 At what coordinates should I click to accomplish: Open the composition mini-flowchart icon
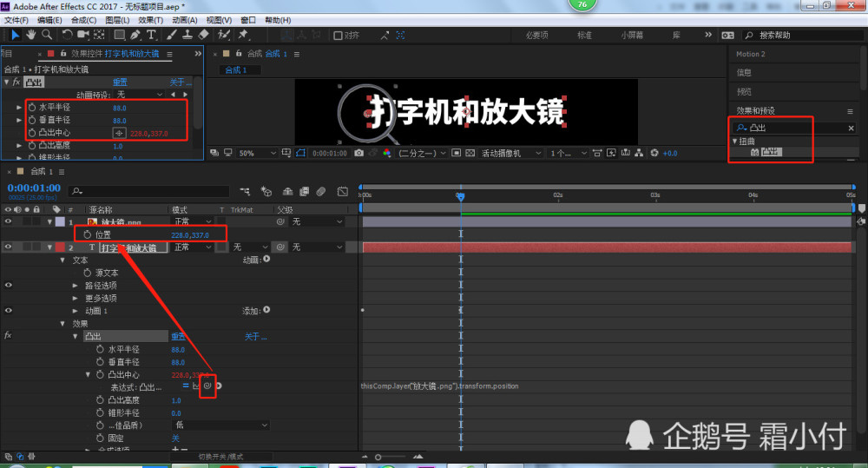[x=245, y=192]
